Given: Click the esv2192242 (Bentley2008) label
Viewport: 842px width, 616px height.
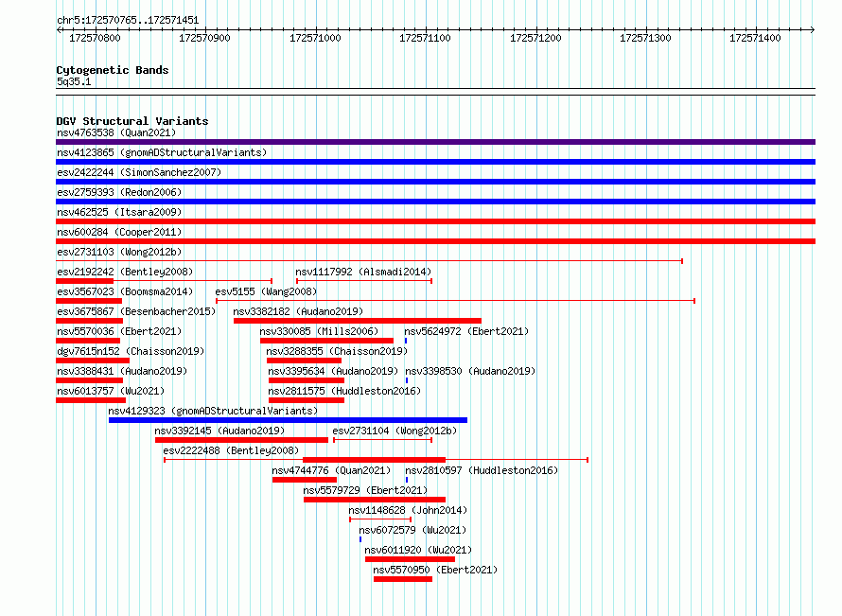Looking at the screenshot, I should [125, 272].
